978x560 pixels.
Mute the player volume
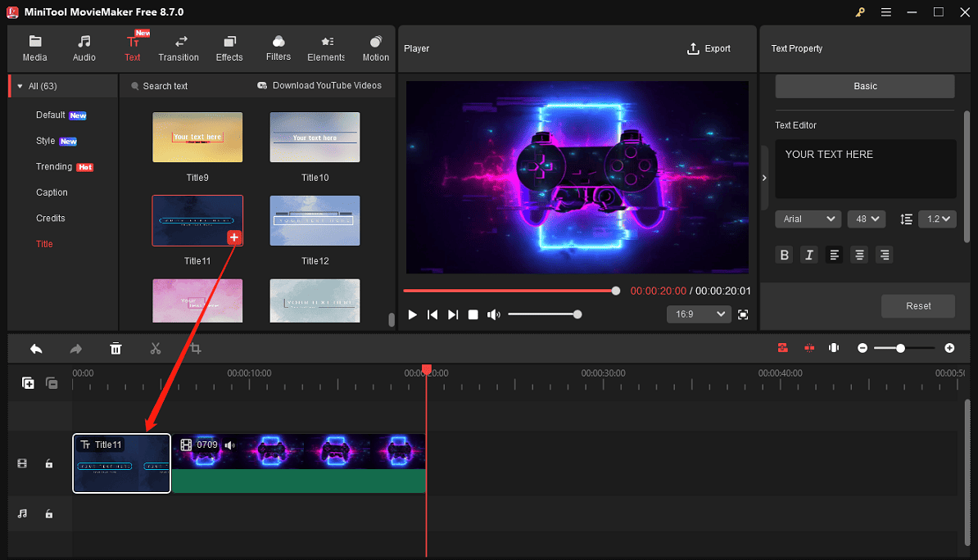click(x=493, y=315)
